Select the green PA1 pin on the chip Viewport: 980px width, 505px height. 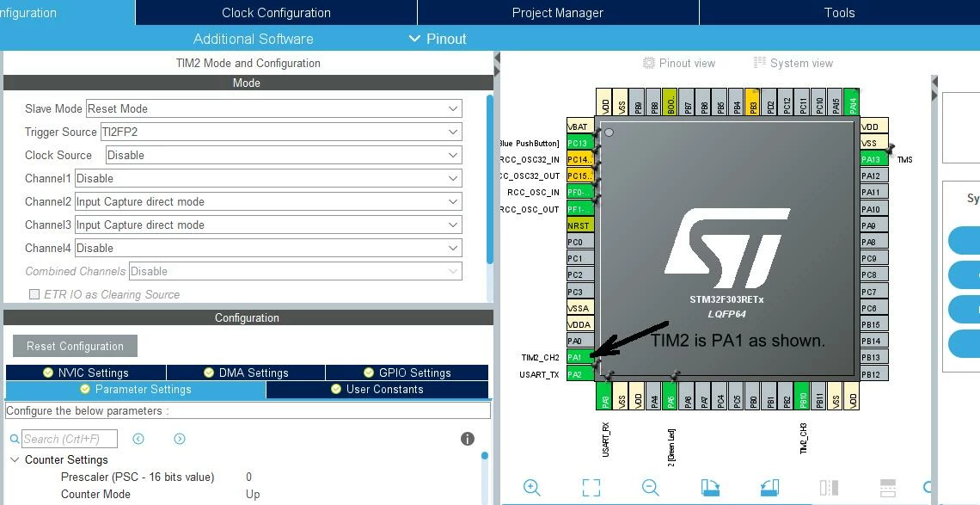pos(580,357)
